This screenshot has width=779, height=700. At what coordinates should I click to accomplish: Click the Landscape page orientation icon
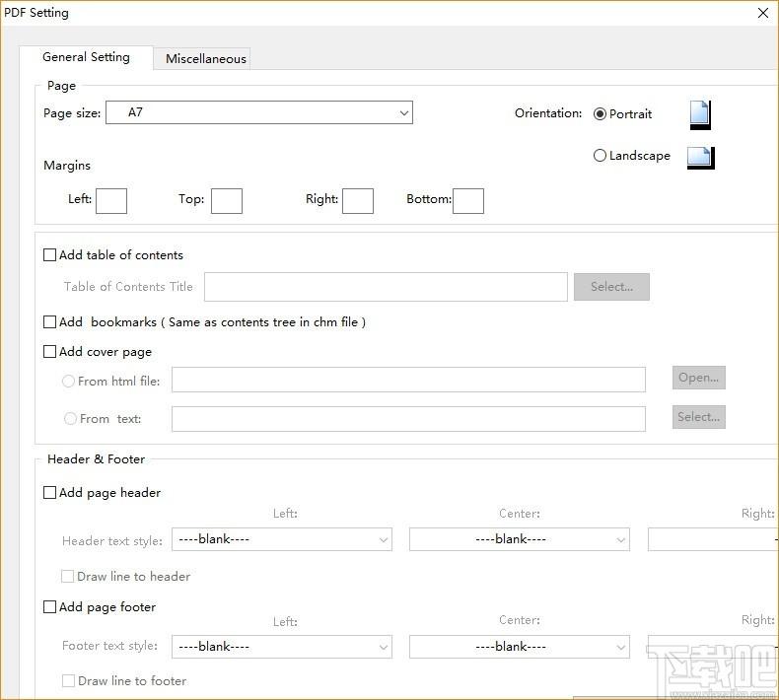tap(699, 157)
